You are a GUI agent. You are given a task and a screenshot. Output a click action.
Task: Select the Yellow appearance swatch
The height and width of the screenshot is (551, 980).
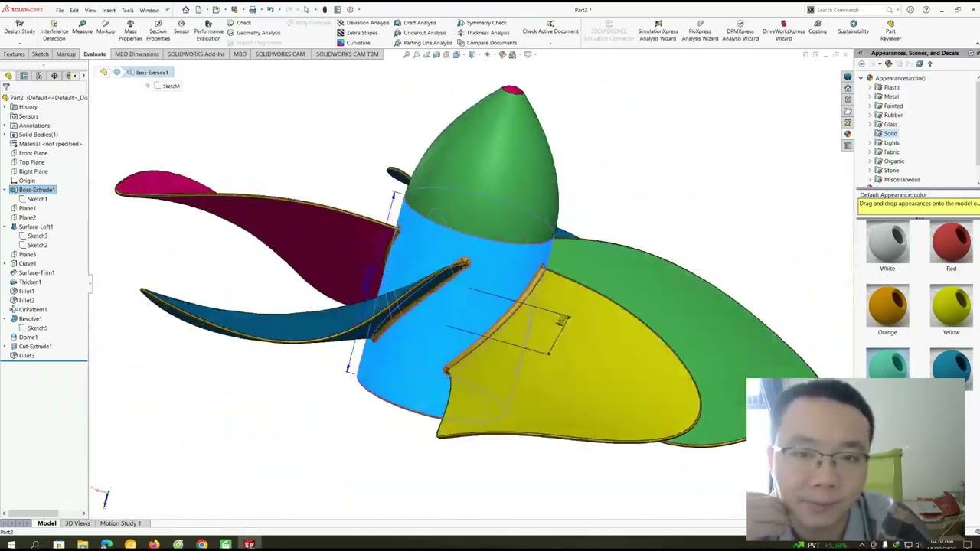[951, 306]
